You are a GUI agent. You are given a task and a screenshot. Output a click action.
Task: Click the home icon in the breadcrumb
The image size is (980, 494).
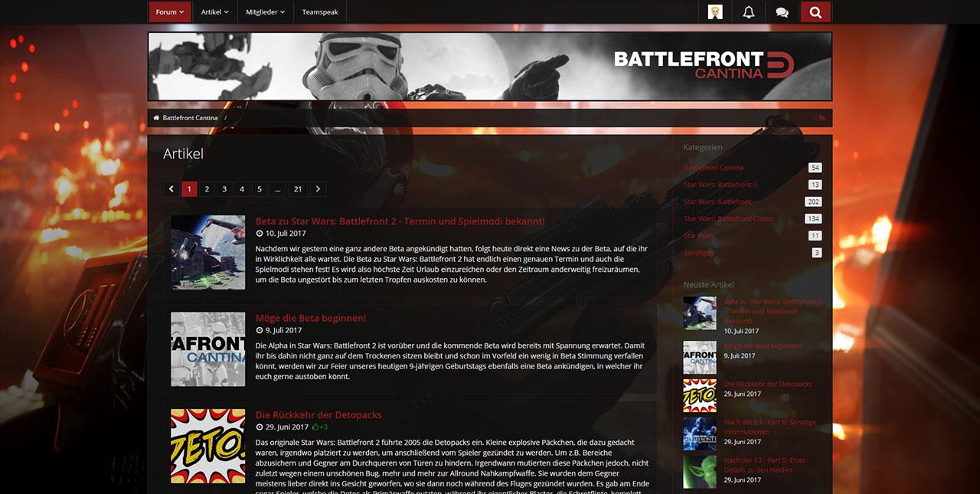coord(156,118)
